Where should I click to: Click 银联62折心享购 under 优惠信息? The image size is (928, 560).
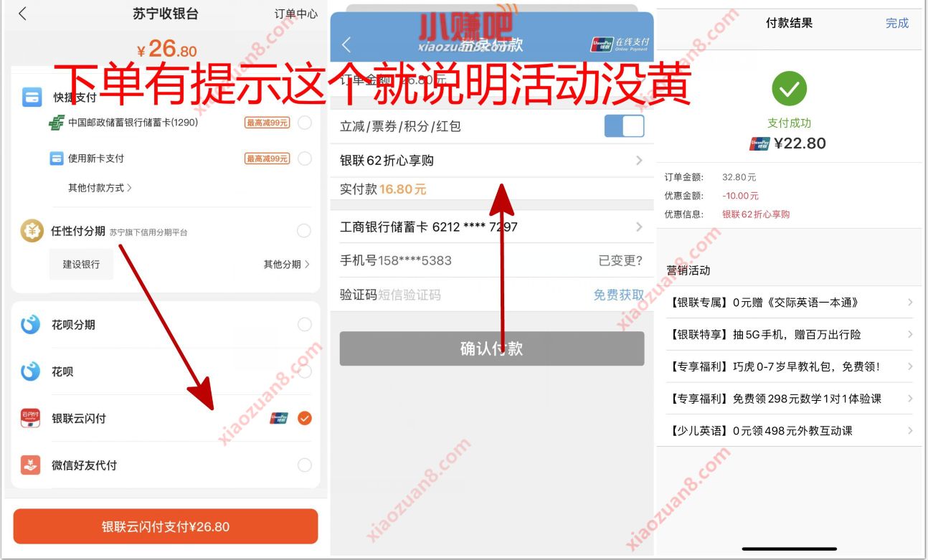coord(756,214)
